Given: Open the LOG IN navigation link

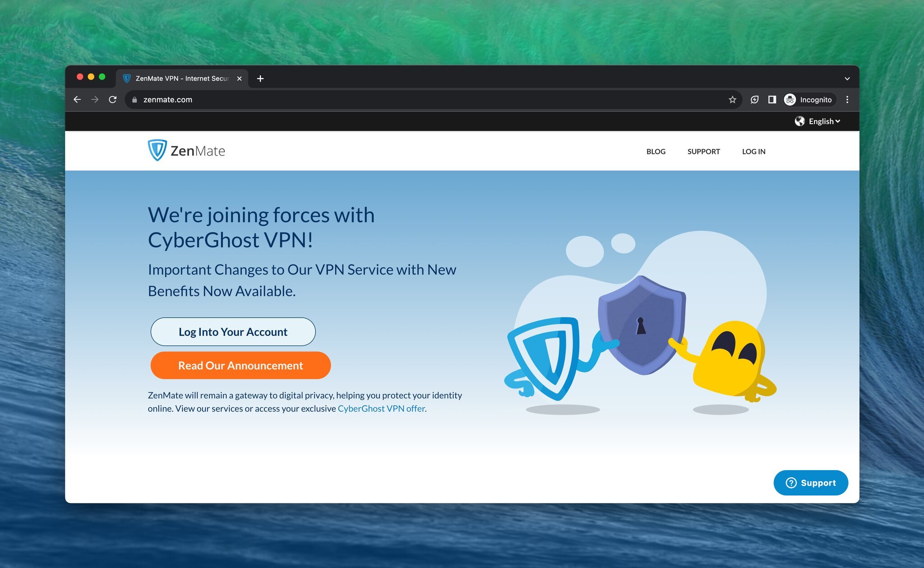Looking at the screenshot, I should click(x=754, y=152).
